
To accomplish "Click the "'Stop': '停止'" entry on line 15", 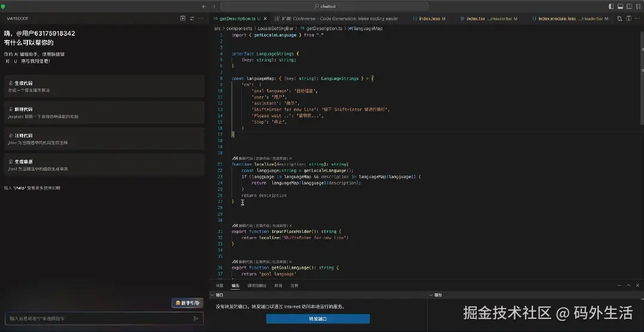I will pos(269,122).
